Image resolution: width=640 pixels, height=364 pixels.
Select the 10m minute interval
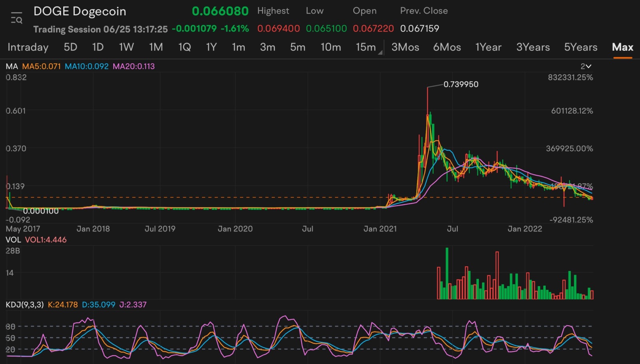[x=331, y=47]
